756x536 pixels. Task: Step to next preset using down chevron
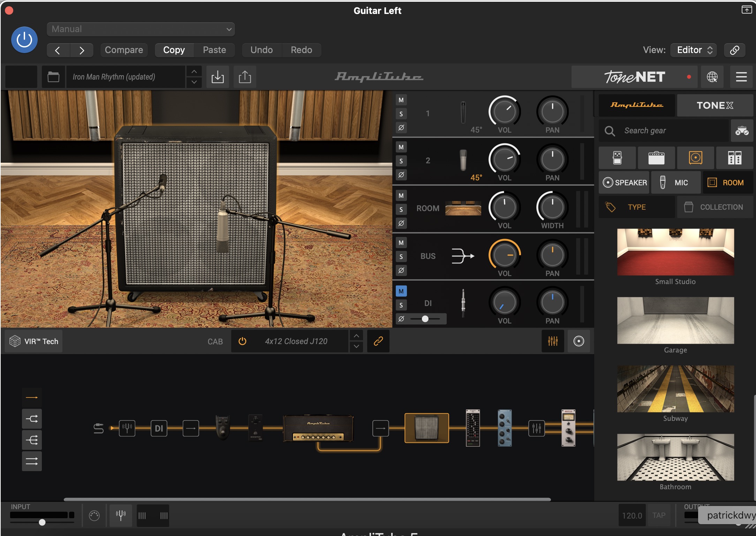[194, 82]
